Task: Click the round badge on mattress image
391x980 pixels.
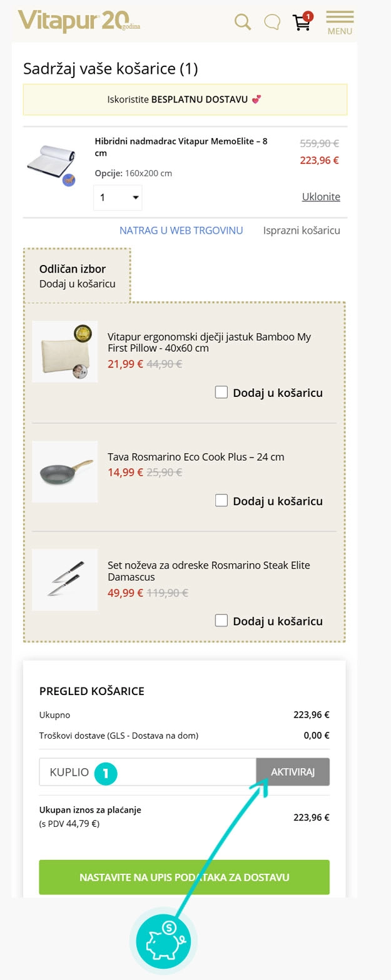Action: 69,181
